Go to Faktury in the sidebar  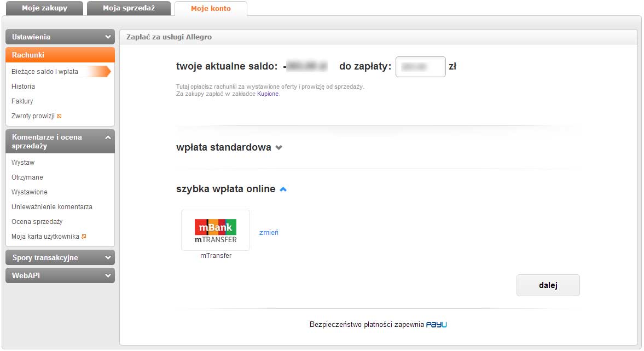click(x=22, y=101)
